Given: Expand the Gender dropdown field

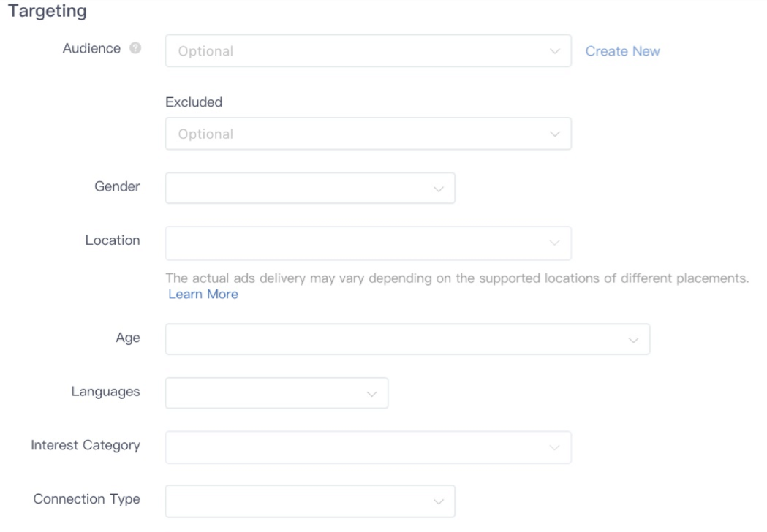Looking at the screenshot, I should pyautogui.click(x=300, y=189).
